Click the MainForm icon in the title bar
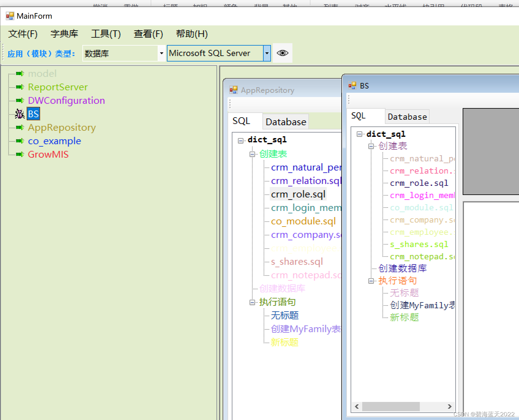Viewport: 519px width, 420px height. 10,16
